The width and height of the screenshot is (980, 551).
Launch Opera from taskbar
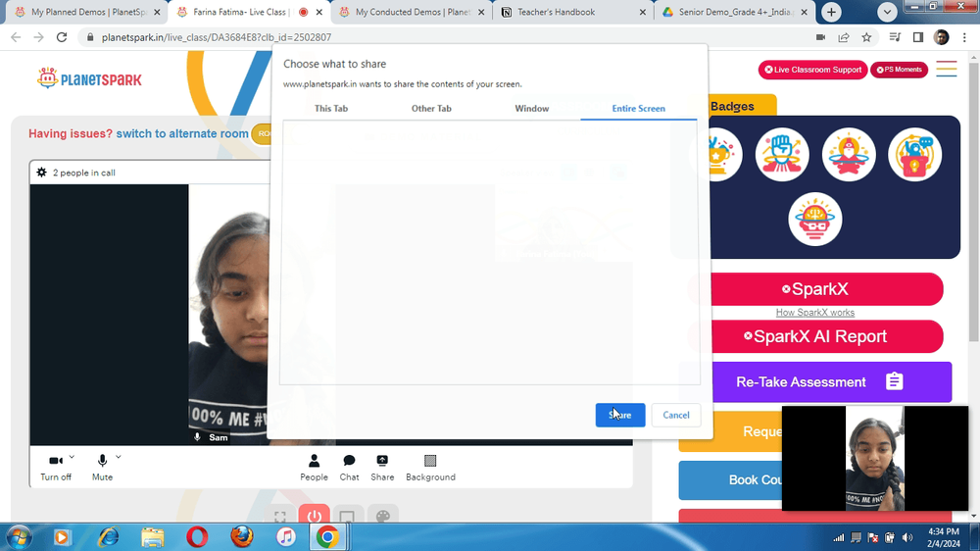tap(197, 536)
